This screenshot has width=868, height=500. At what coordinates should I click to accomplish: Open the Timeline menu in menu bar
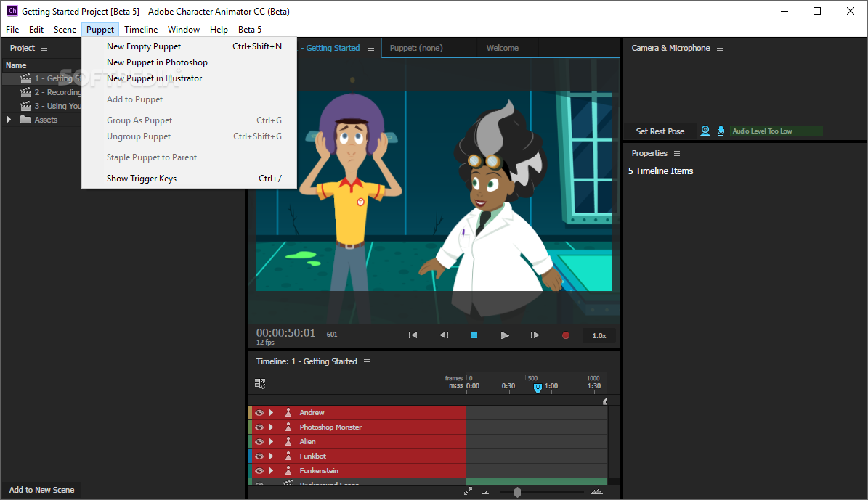point(141,29)
